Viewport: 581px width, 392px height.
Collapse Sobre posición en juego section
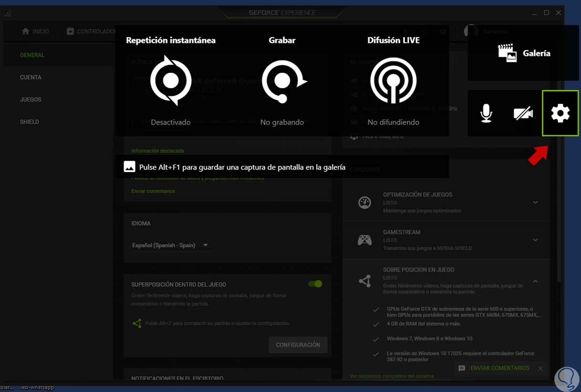click(x=535, y=281)
